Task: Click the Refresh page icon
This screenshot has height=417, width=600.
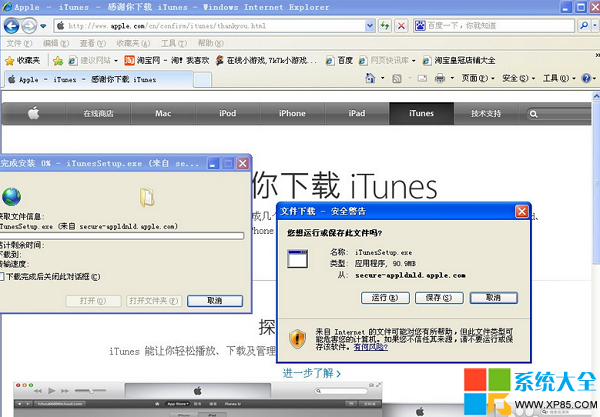Action: coord(385,26)
